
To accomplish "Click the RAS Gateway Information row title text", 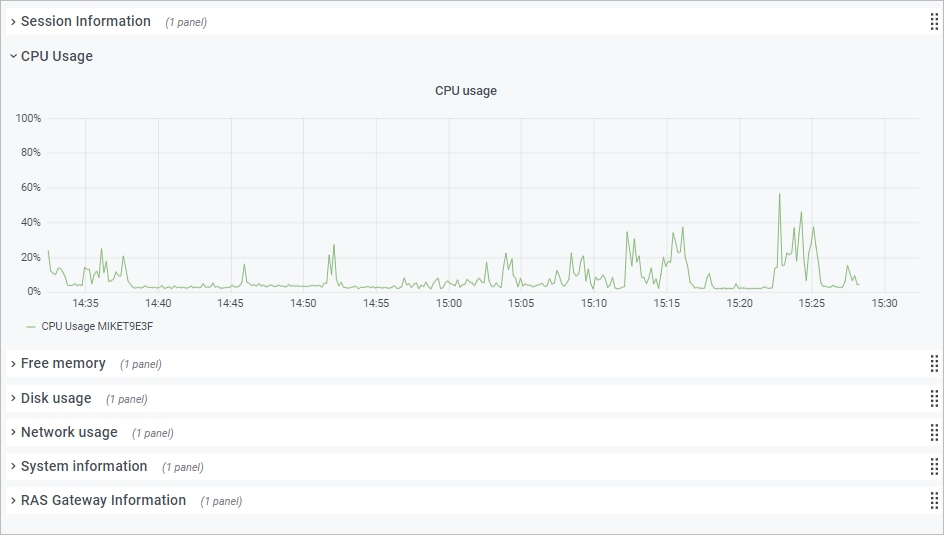I will [x=103, y=501].
